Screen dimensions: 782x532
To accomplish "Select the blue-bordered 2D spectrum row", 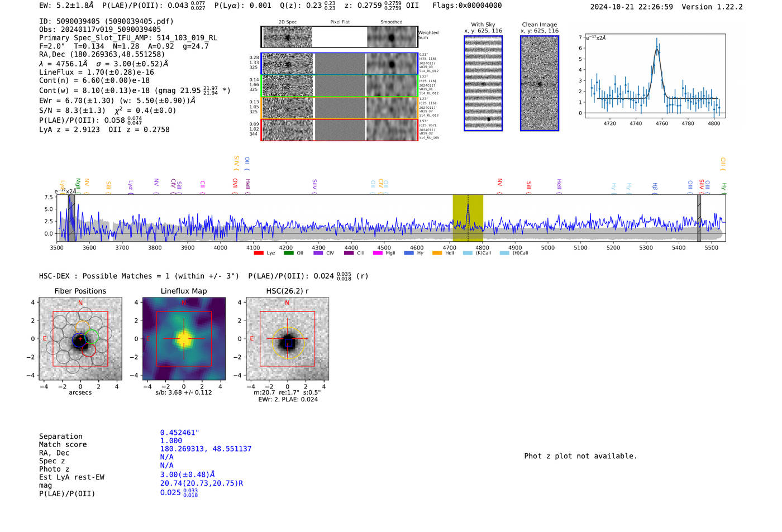I will [x=340, y=64].
